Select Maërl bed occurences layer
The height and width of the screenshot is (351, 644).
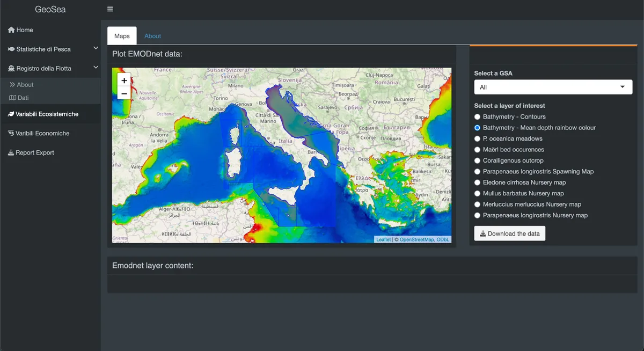click(x=477, y=150)
